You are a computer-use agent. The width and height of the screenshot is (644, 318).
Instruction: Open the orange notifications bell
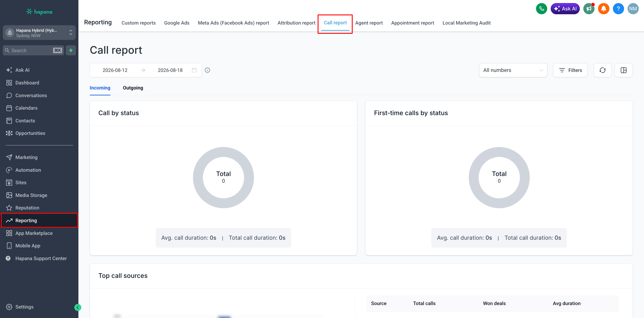point(604,9)
